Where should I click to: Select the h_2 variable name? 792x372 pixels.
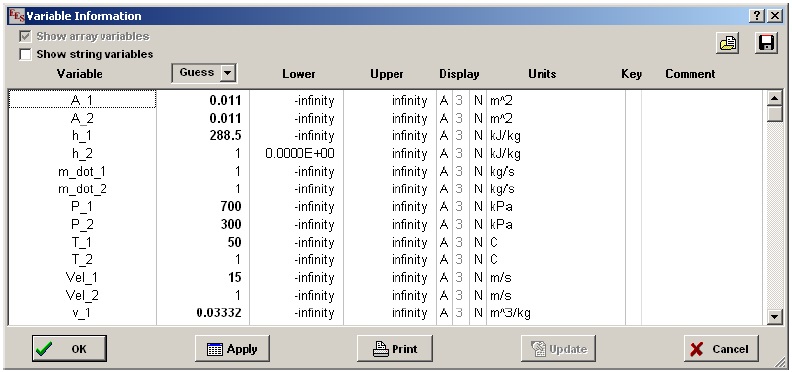(x=82, y=154)
